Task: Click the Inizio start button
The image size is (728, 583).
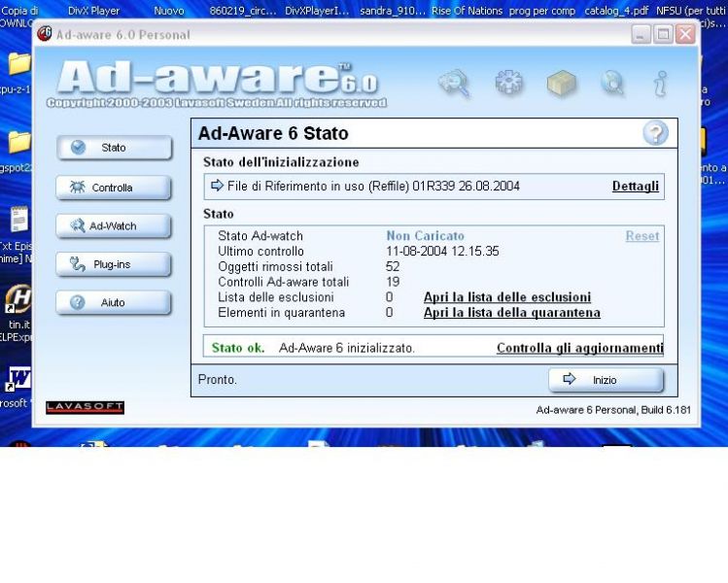Action: (606, 380)
